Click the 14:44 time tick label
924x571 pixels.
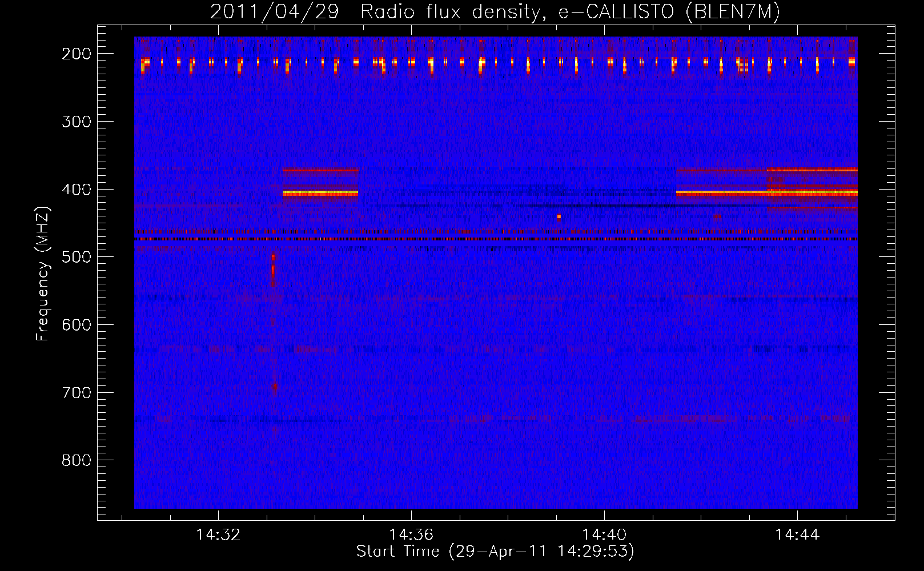797,534
